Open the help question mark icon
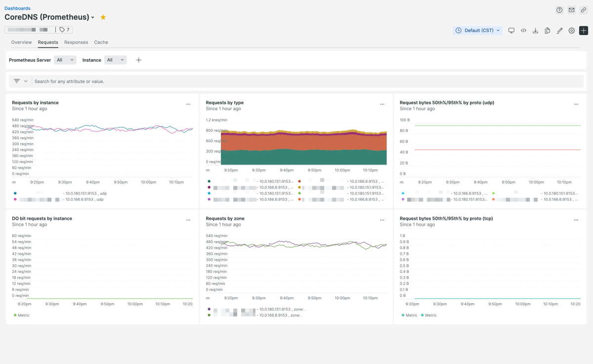 pyautogui.click(x=559, y=10)
